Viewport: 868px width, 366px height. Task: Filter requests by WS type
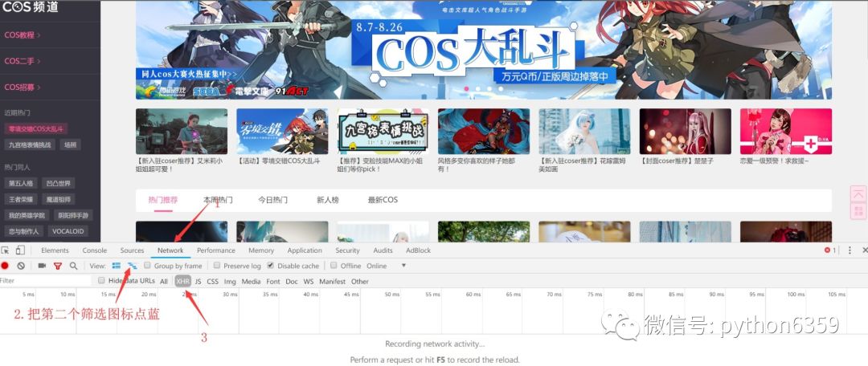coord(309,282)
